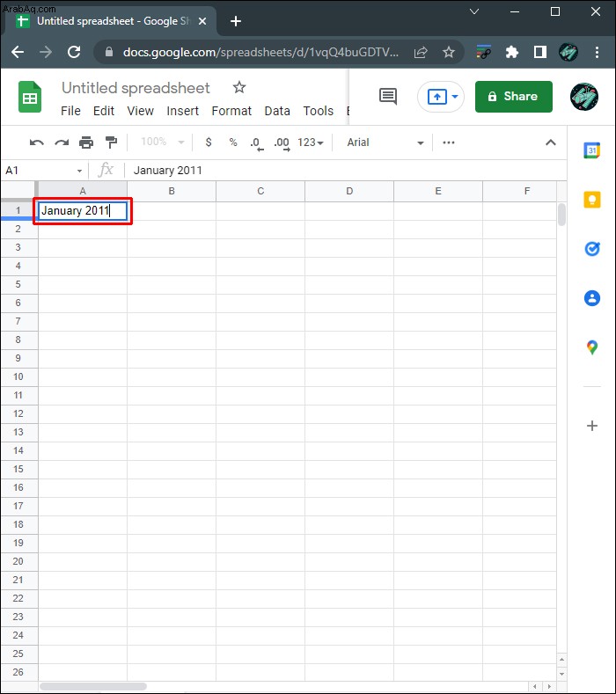Open Google Tasks side panel icon
This screenshot has height=694, width=616.
pos(591,249)
